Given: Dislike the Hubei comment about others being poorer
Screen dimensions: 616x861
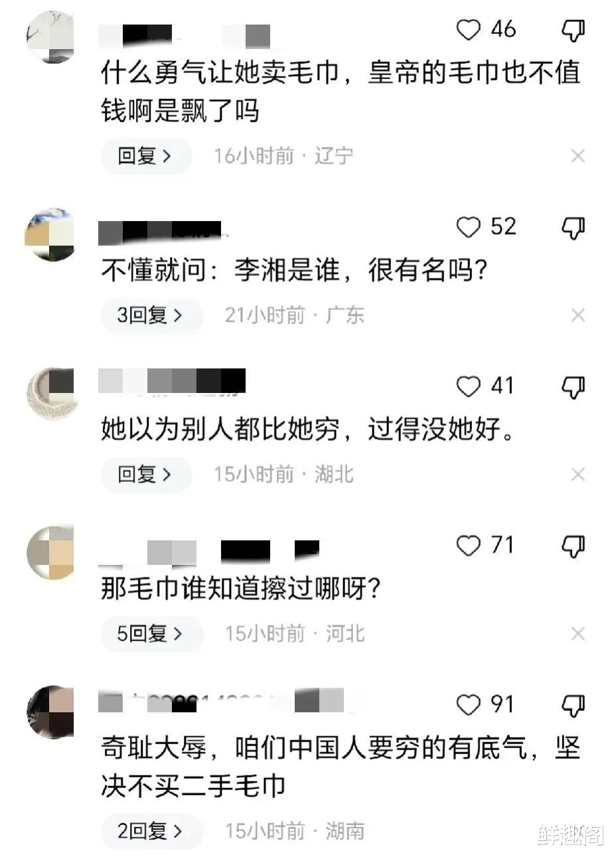Looking at the screenshot, I should 574,386.
